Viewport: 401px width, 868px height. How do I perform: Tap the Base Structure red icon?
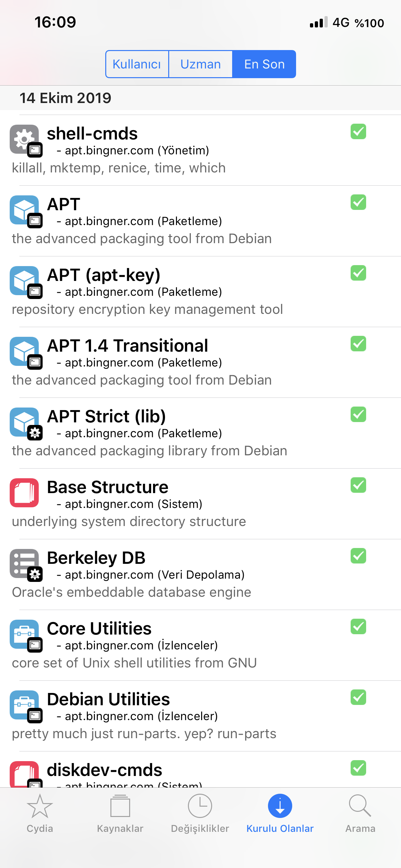(x=24, y=493)
